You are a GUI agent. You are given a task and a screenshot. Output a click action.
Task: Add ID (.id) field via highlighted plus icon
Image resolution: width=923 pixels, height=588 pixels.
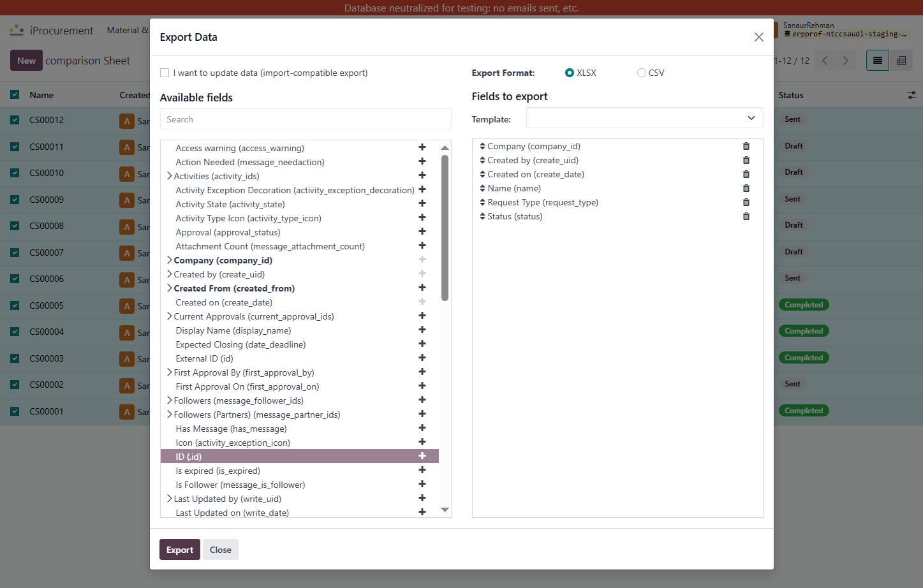422,456
